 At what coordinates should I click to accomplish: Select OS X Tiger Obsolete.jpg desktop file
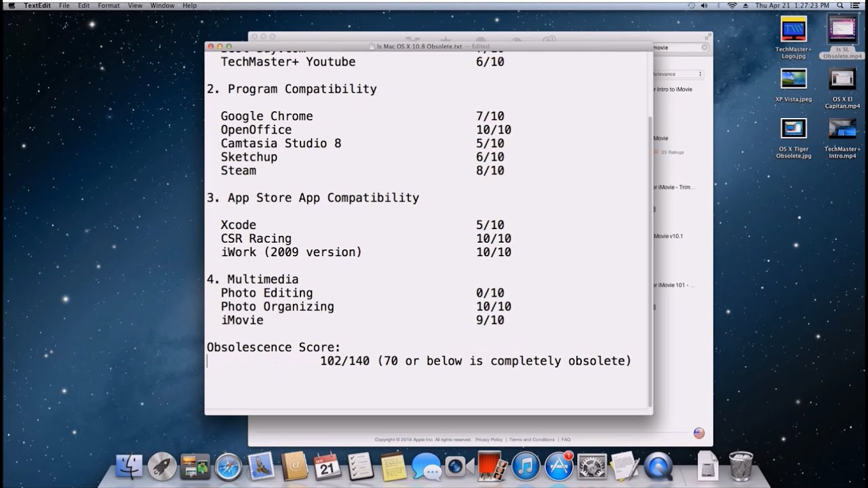[x=793, y=138]
